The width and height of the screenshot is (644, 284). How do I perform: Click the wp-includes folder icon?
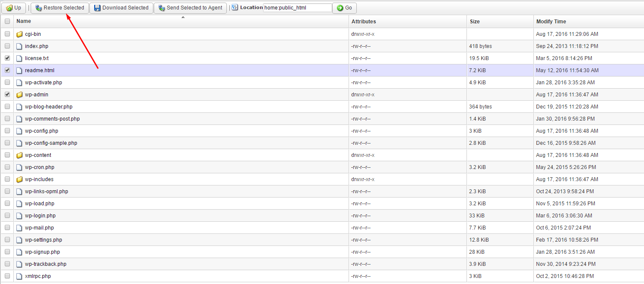point(19,179)
